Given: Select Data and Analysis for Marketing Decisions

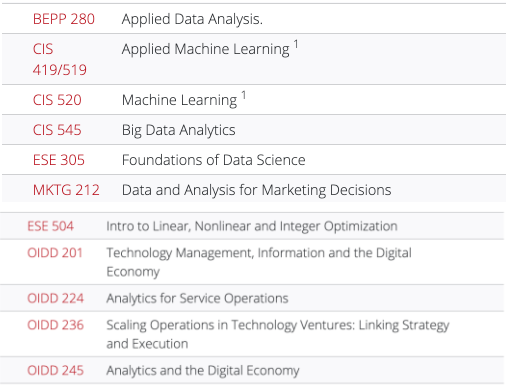Looking at the screenshot, I should click(x=257, y=190).
